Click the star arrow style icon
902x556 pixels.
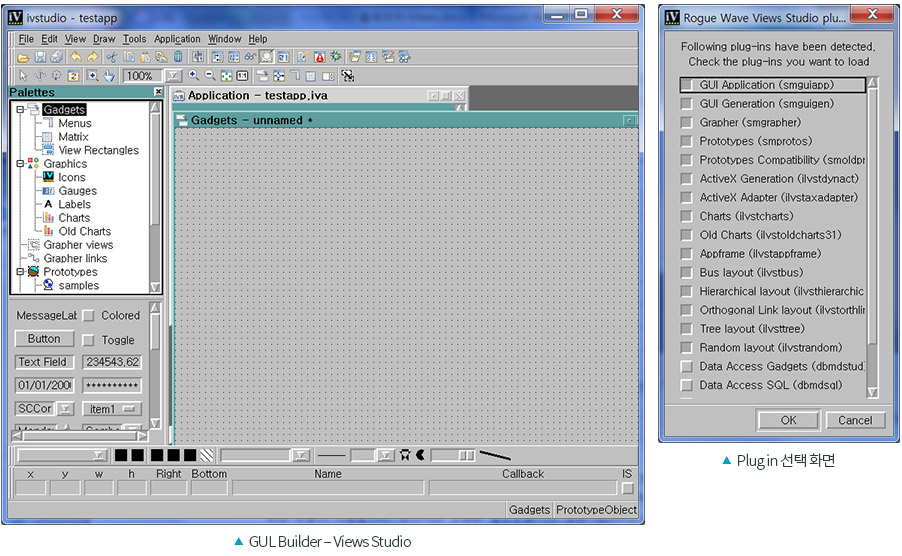[x=405, y=455]
